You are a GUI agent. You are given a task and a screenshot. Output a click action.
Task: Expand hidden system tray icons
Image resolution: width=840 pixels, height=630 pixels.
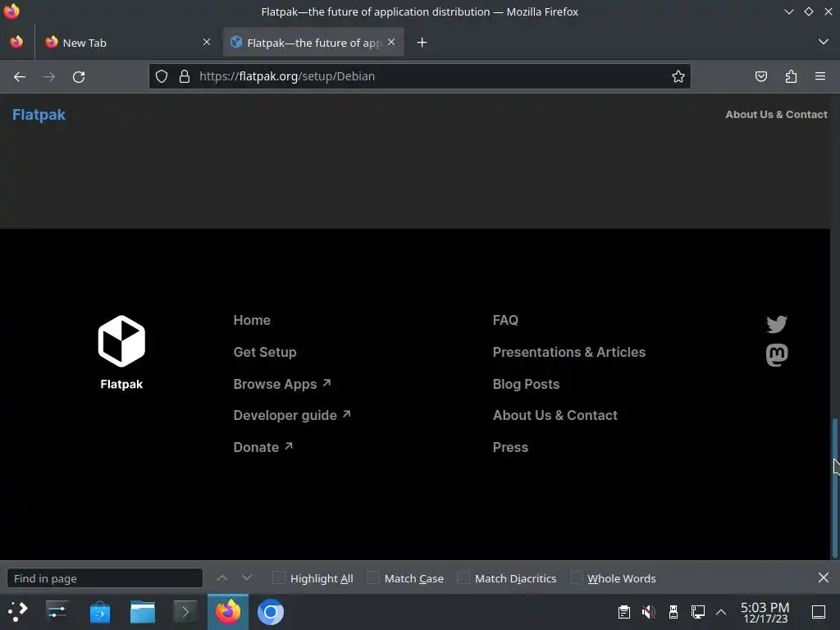pos(721,612)
